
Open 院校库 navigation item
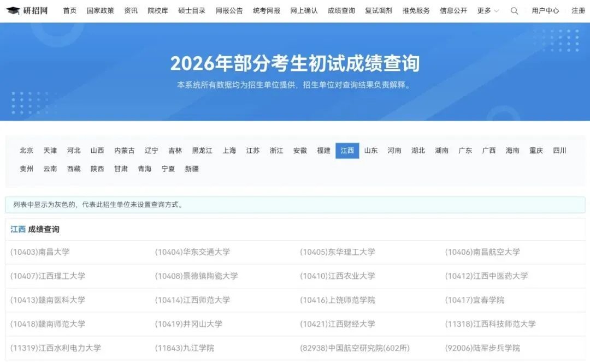158,10
